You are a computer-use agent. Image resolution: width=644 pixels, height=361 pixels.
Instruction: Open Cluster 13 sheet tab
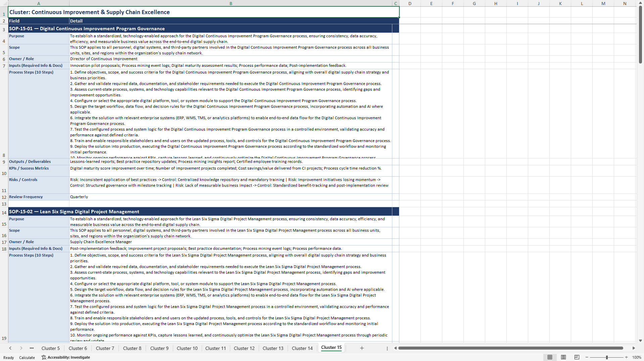(273, 348)
